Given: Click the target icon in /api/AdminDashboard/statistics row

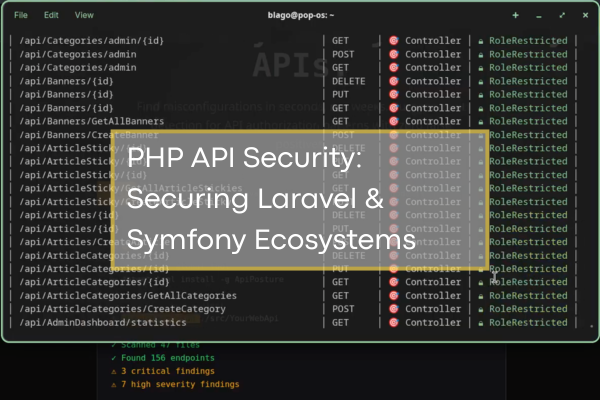Looking at the screenshot, I should tap(394, 323).
